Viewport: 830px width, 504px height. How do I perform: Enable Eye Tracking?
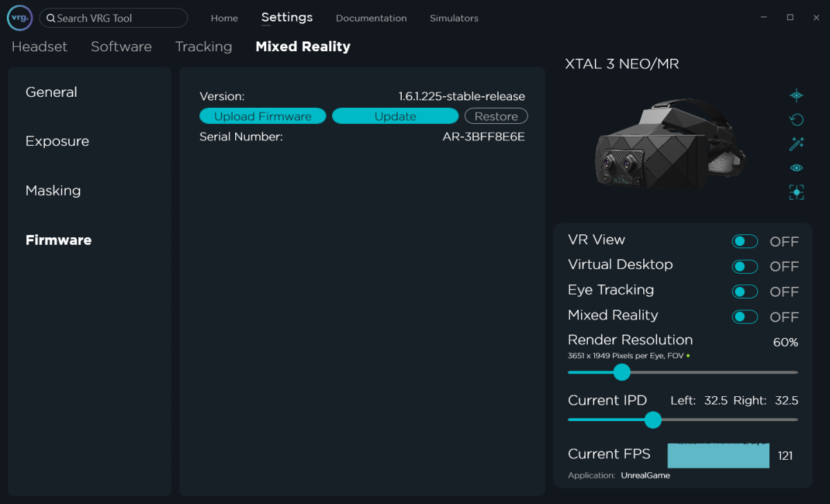point(745,291)
